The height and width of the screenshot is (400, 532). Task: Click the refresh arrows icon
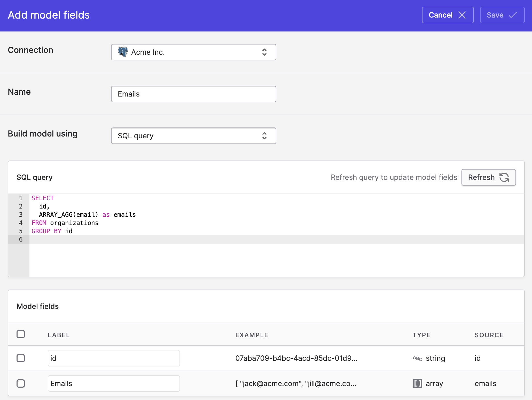coord(504,177)
